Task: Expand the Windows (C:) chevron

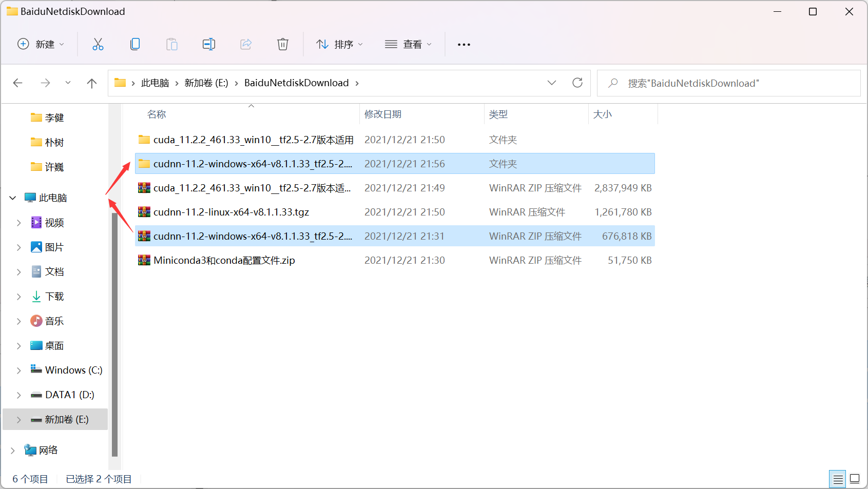Action: coord(19,370)
